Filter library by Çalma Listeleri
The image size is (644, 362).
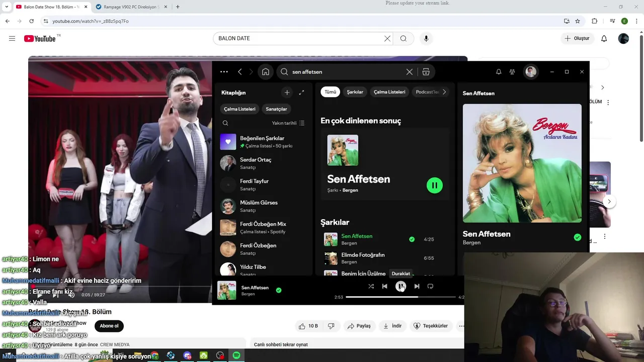click(x=239, y=109)
